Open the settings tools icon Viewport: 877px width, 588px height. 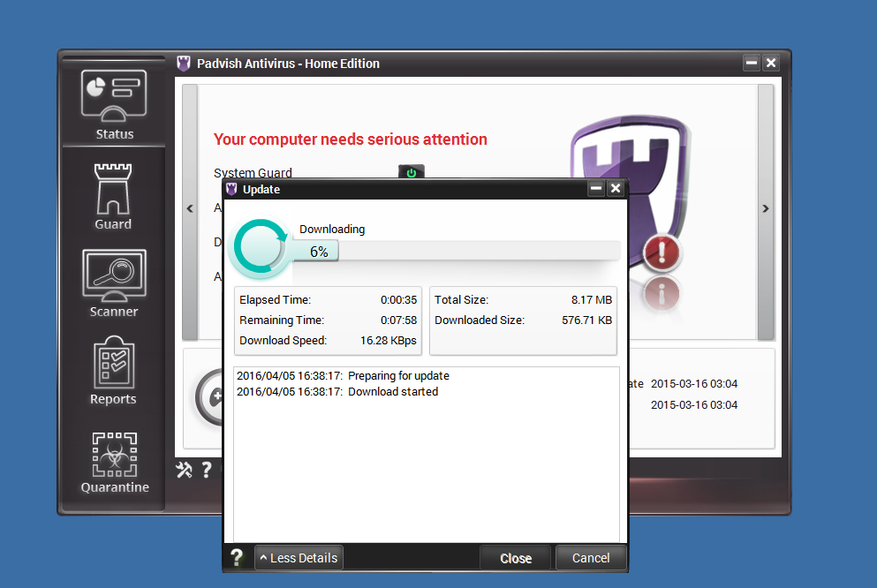[x=184, y=470]
